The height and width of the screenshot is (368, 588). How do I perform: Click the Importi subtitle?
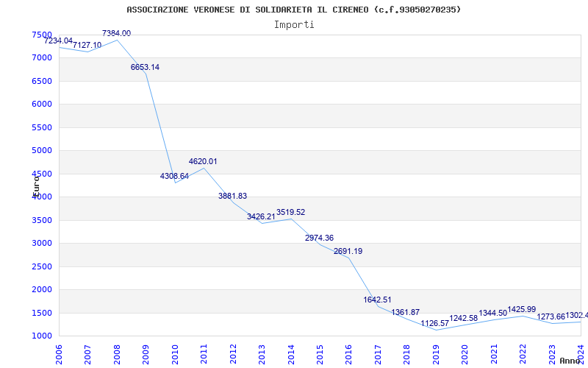[x=294, y=25]
